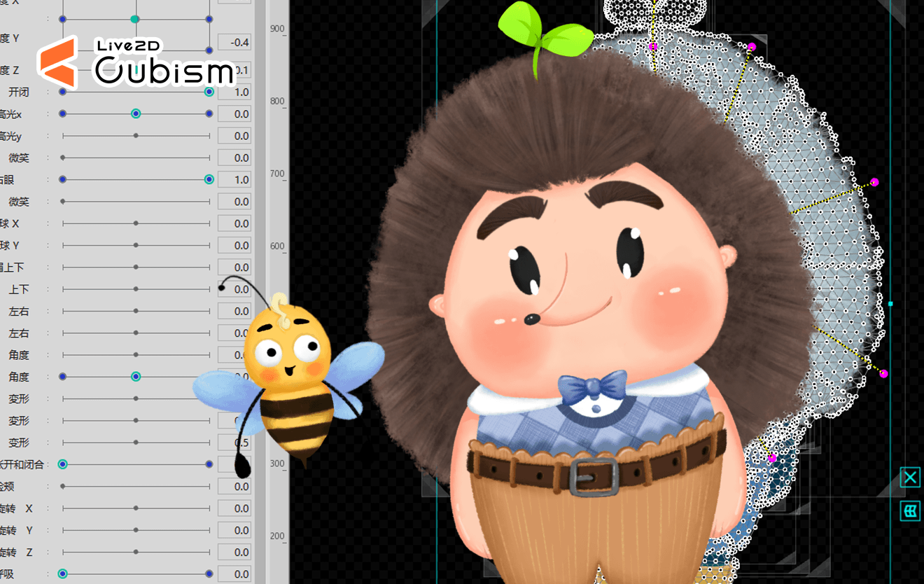The width and height of the screenshot is (924, 584).
Task: Click the value field showing -0.4
Action: pos(234,42)
